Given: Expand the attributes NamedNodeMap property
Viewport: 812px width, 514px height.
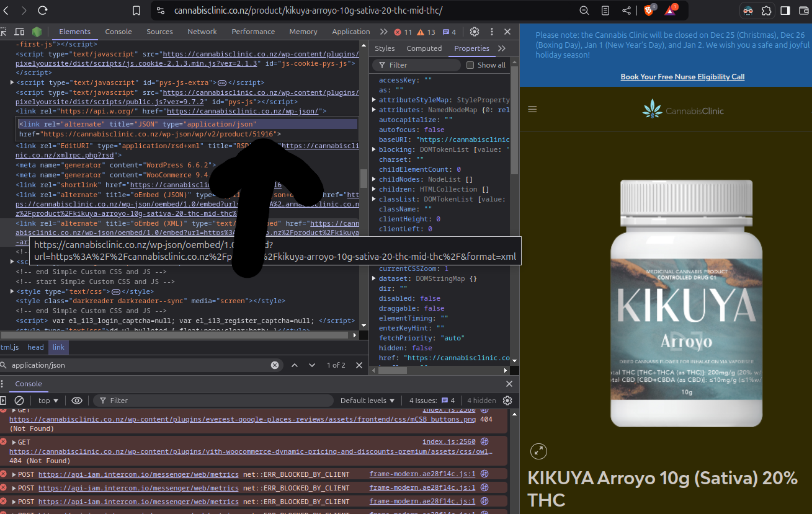Looking at the screenshot, I should [x=373, y=110].
